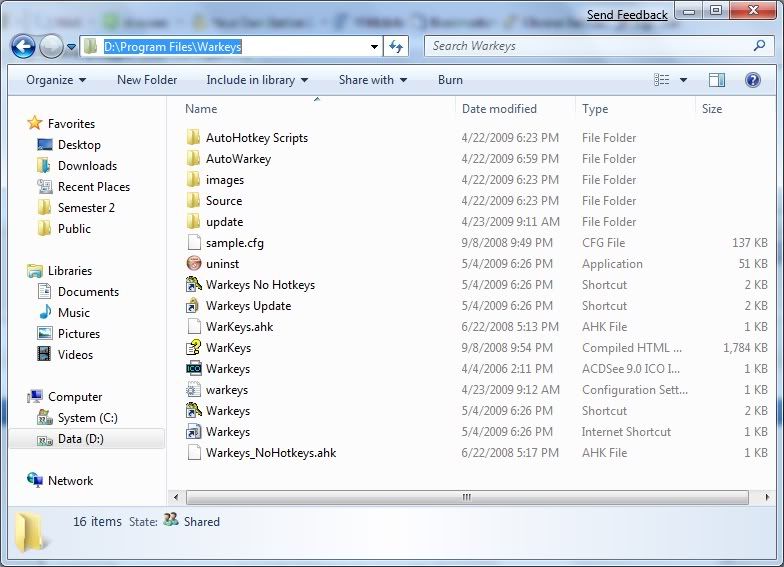784x567 pixels.
Task: Select the WarKeys.ahk file icon
Action: coord(194,326)
